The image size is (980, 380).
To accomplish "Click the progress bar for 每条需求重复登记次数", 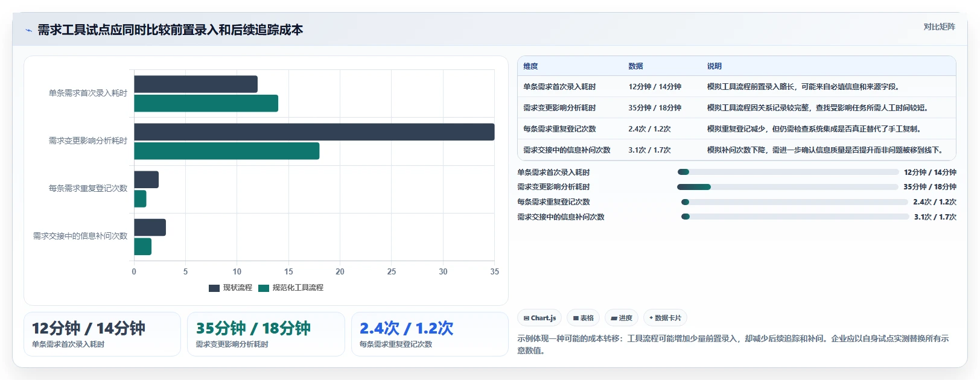I will (795, 202).
